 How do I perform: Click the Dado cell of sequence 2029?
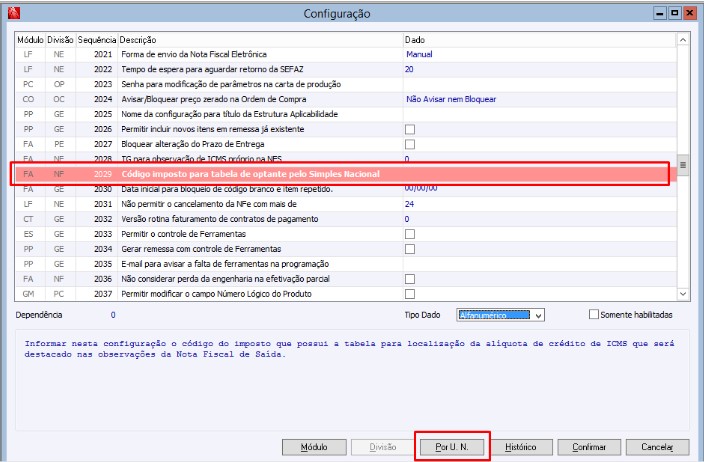point(540,174)
